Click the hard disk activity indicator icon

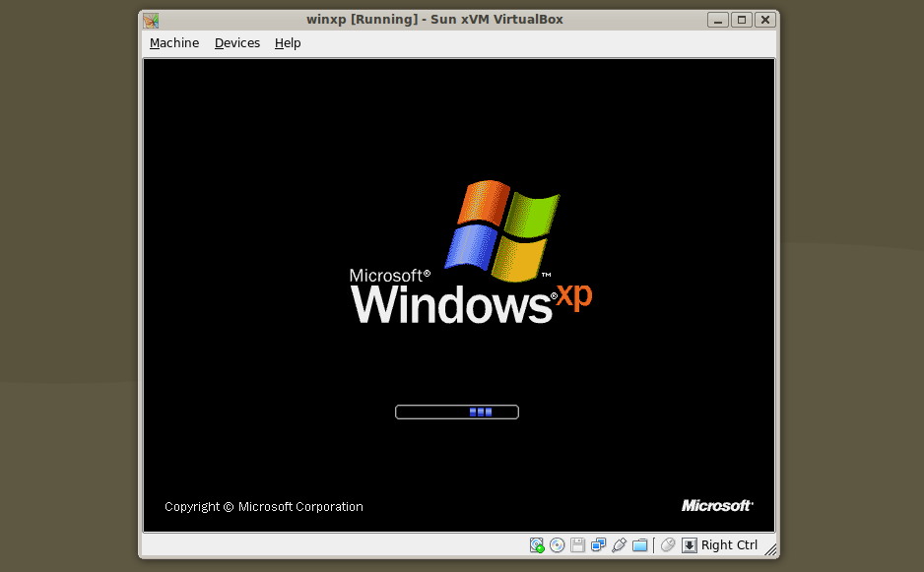[537, 545]
